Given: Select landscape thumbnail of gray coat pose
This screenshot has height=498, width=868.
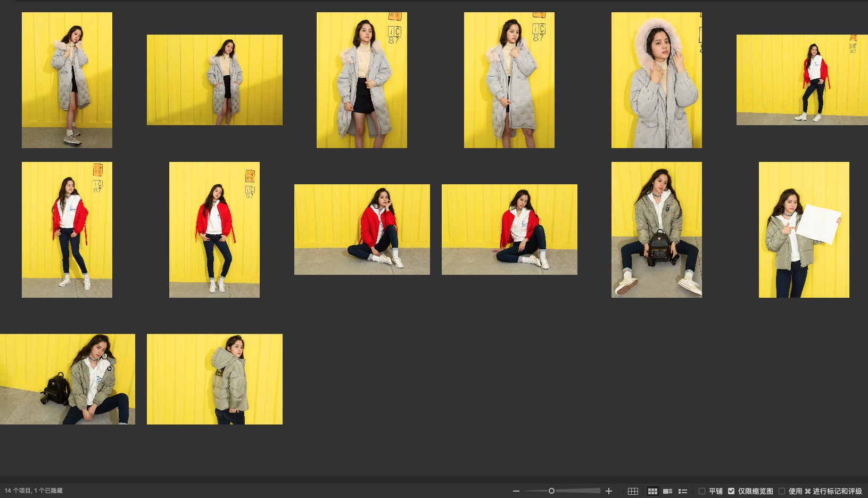Looking at the screenshot, I should pos(214,80).
